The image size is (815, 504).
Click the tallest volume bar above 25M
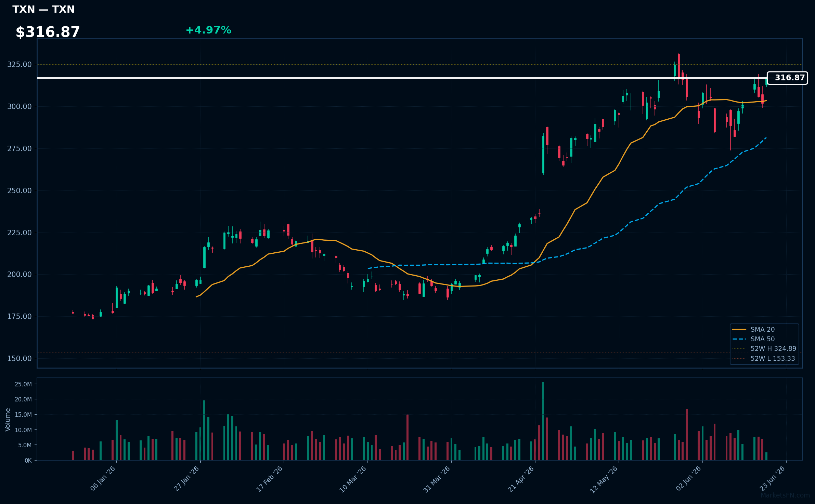click(543, 421)
